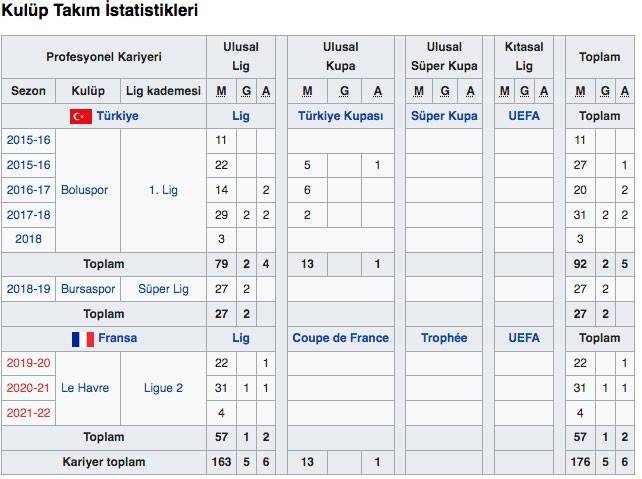Viewport: 642px width, 479px height.
Task: Open the Türkiye country link
Action: pos(117,116)
